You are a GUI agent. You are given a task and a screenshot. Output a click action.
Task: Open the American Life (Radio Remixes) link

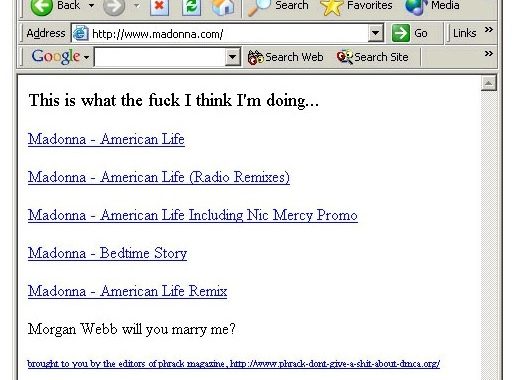(159, 177)
